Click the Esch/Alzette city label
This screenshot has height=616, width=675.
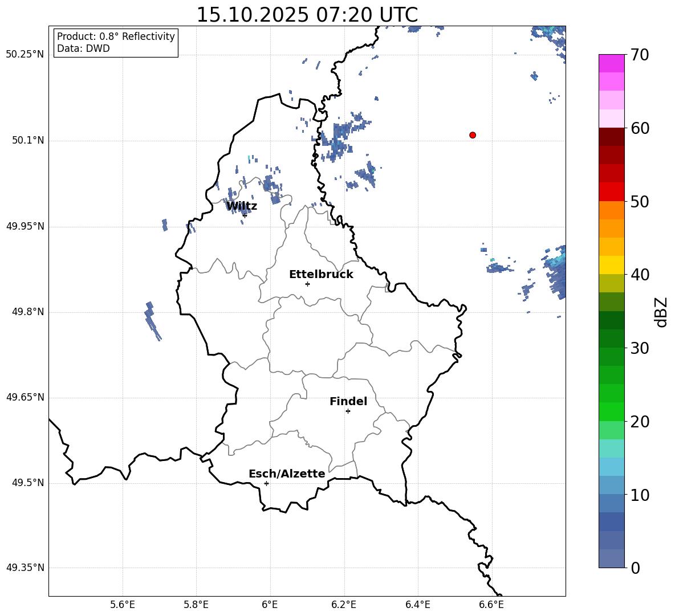[287, 474]
